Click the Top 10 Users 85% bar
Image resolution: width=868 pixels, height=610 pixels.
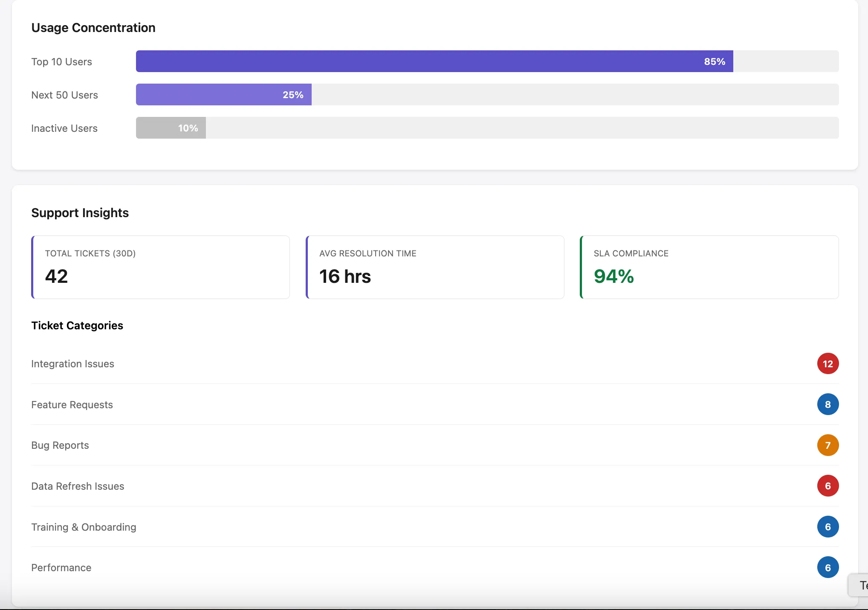pyautogui.click(x=434, y=61)
